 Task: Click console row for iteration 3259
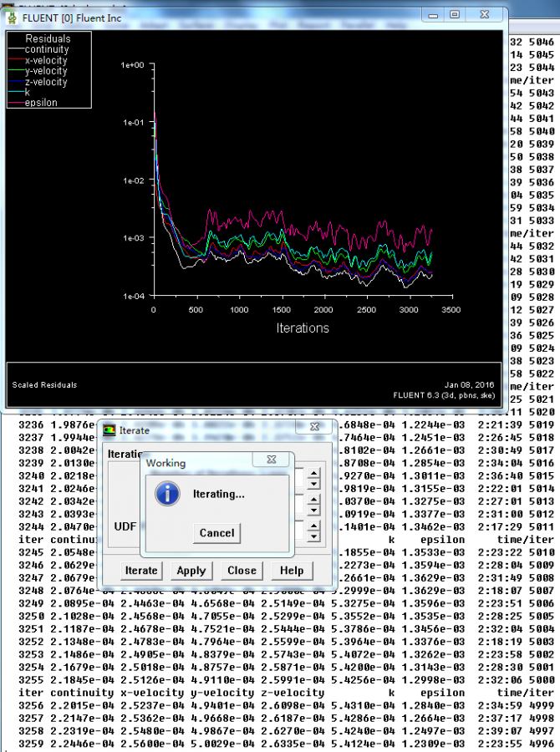point(287,744)
